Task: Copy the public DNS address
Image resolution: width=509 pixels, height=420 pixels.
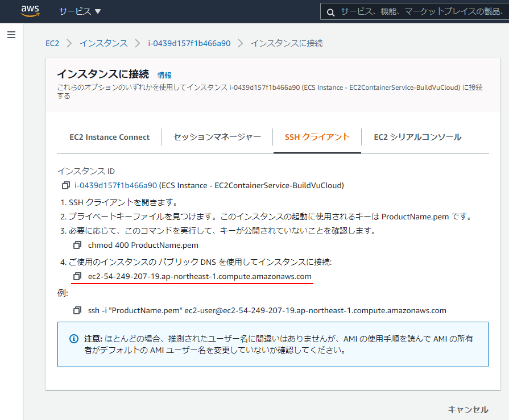Action: [77, 276]
